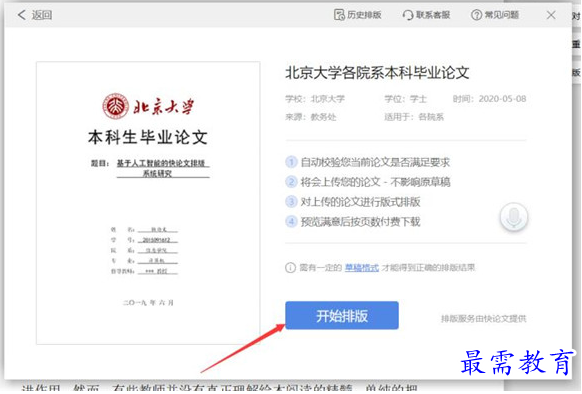The height and width of the screenshot is (394, 582).
Task: Click the 适用于: 各院系 field
Action: pos(414,117)
